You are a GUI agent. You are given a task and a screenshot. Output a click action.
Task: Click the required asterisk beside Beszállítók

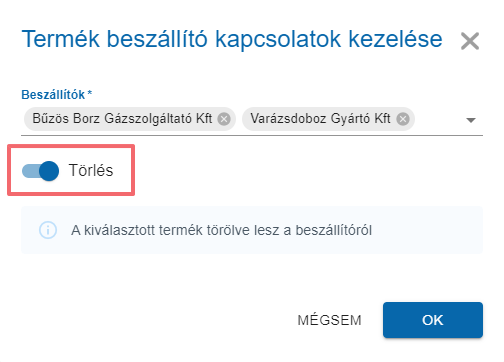[90, 93]
